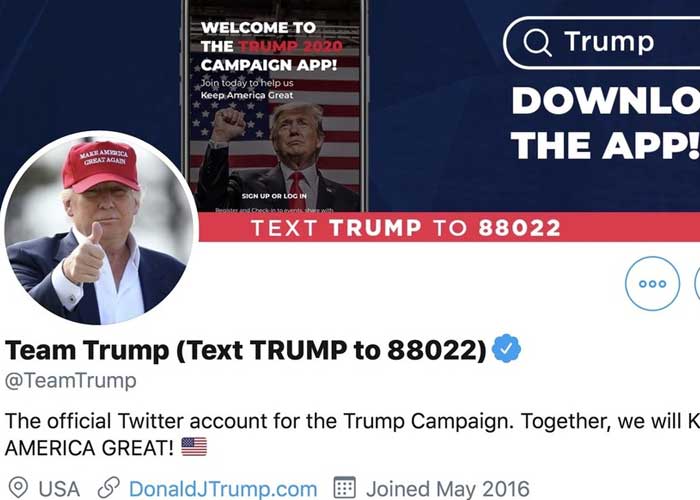Click the Trump search field in the banner

click(x=602, y=43)
